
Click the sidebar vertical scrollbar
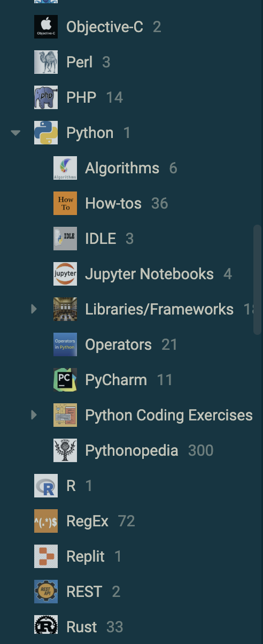tap(257, 280)
